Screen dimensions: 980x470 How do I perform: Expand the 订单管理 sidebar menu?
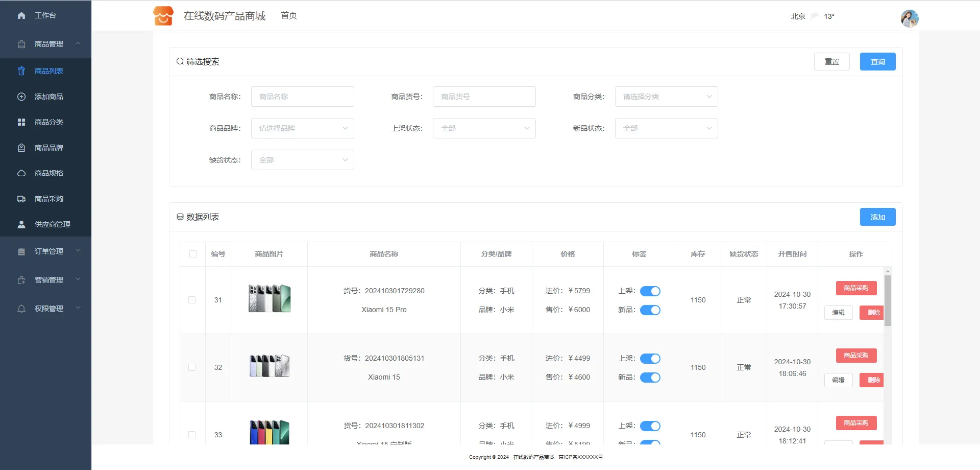[48, 251]
